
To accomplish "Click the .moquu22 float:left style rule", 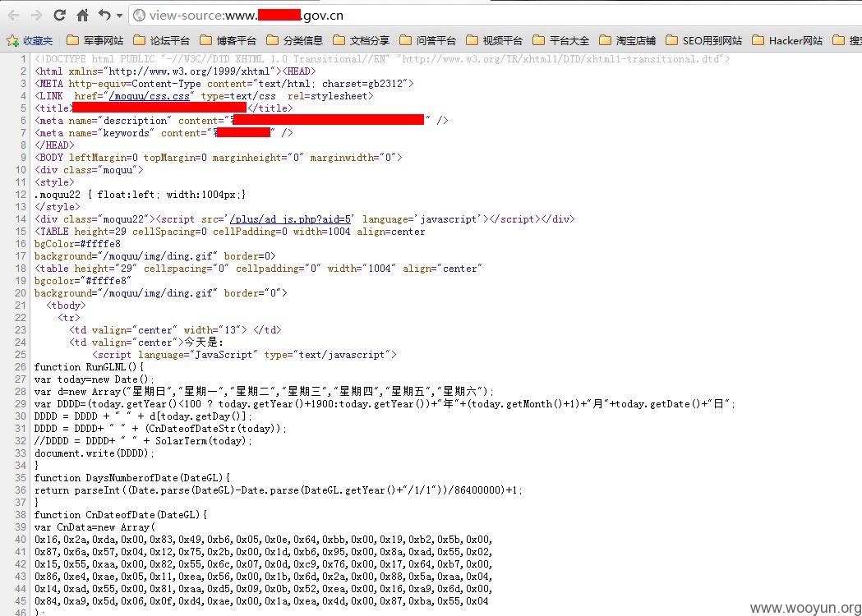I will pos(141,195).
